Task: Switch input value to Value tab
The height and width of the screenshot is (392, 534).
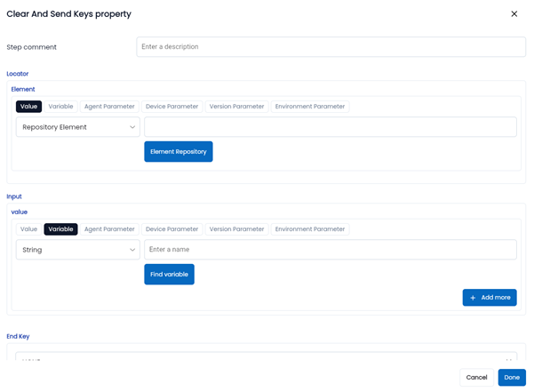Action: click(x=29, y=229)
